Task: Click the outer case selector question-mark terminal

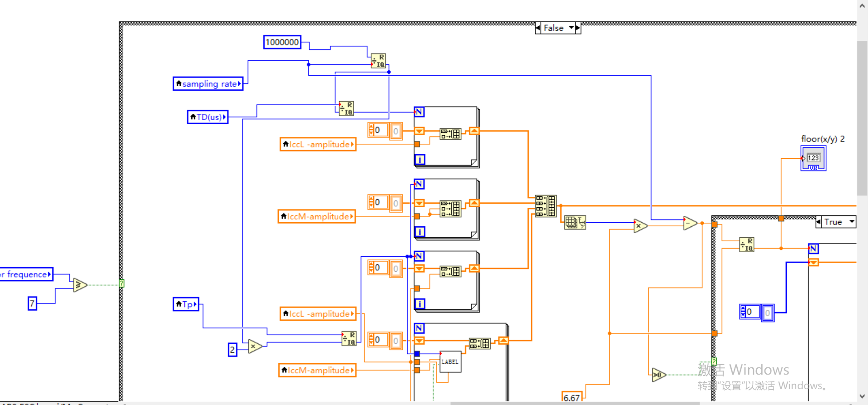Action: pos(122,283)
